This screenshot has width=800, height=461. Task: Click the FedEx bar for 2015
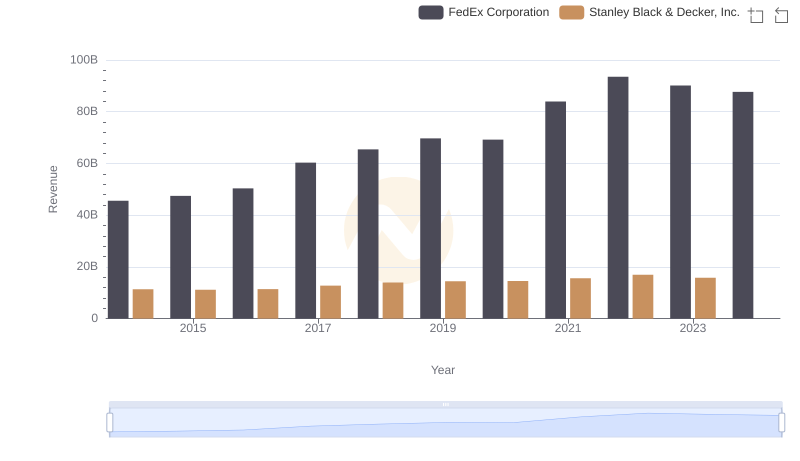(181, 258)
